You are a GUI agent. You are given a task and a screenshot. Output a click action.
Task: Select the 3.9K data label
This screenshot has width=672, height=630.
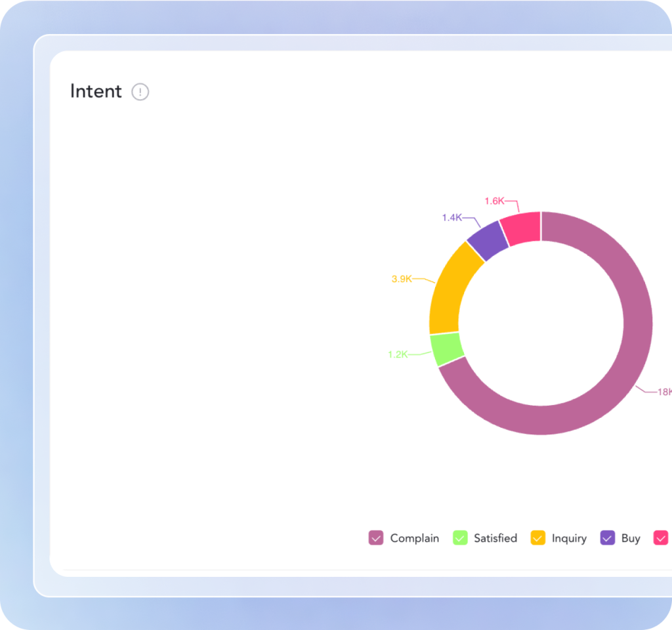click(x=402, y=279)
